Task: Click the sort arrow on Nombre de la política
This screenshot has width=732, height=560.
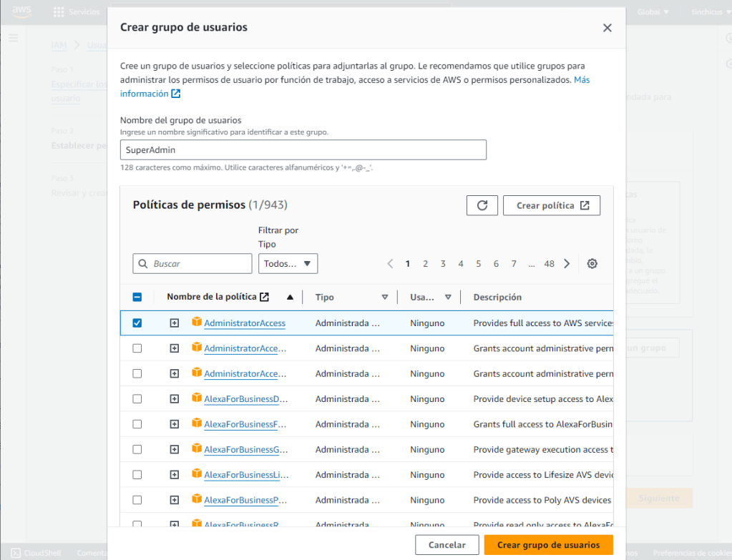Action: [x=290, y=298]
